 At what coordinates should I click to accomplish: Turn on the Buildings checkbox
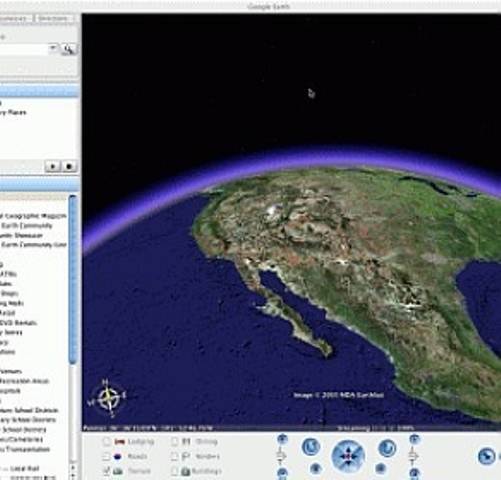[174, 471]
